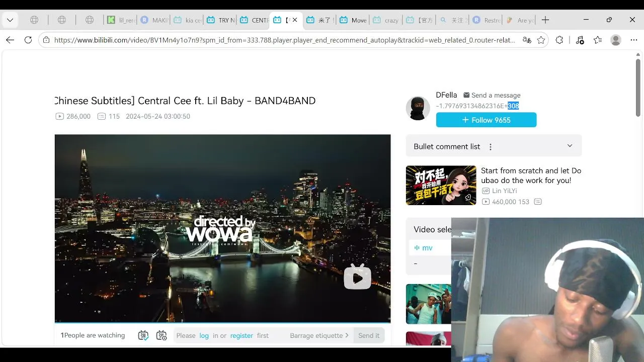Expand the Bullet comment list chevron

(570, 146)
